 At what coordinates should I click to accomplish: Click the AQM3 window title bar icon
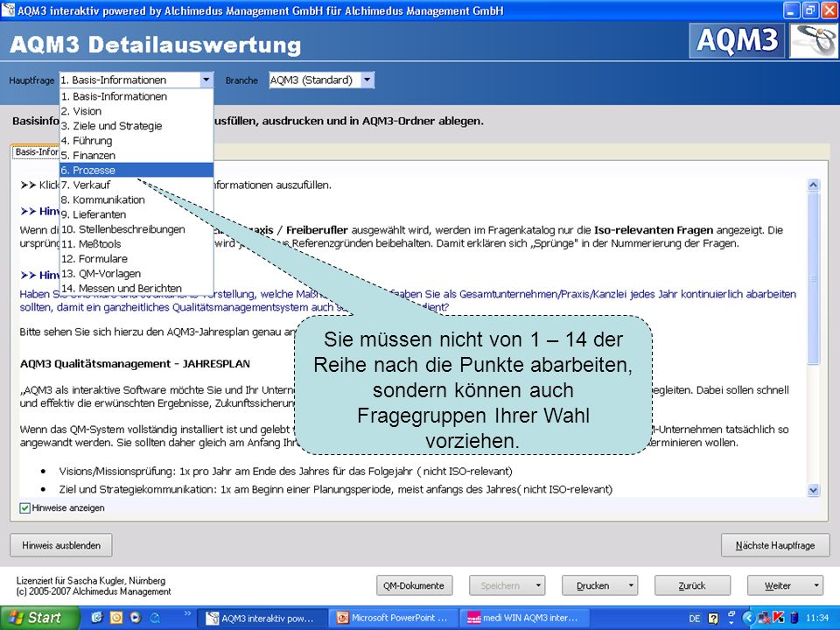(x=8, y=10)
